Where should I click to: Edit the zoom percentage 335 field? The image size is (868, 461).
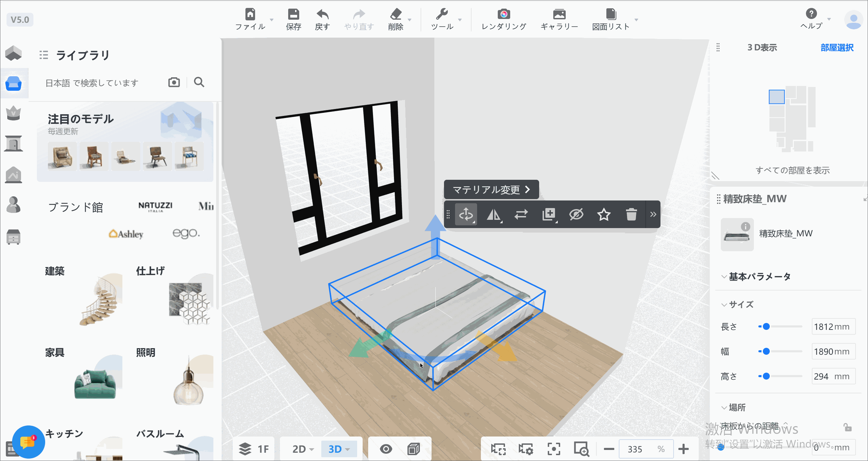pos(646,449)
